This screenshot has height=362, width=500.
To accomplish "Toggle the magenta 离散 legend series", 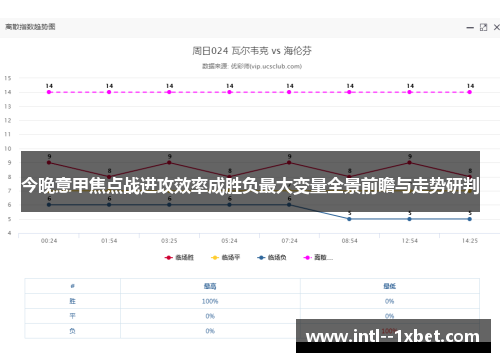I will 318,257.
